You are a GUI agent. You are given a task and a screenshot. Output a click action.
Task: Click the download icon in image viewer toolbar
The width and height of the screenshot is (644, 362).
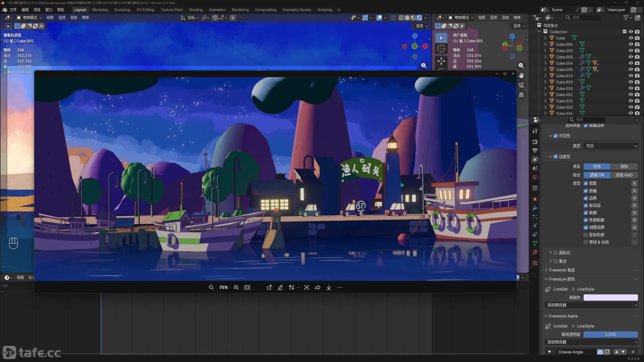pyautogui.click(x=329, y=287)
